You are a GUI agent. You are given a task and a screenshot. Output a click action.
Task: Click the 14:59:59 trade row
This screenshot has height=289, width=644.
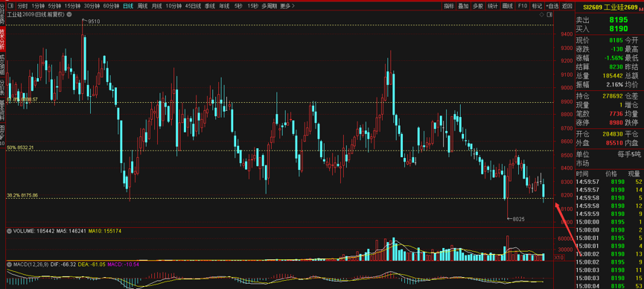[610, 214]
